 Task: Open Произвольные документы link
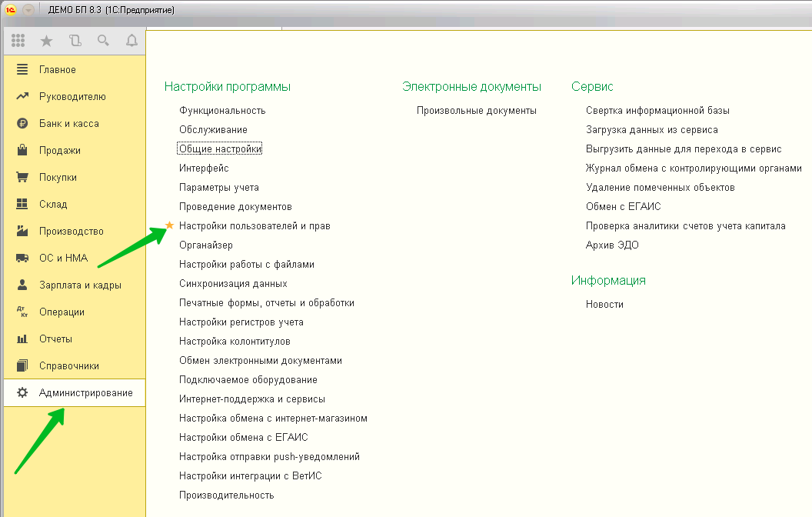(477, 111)
